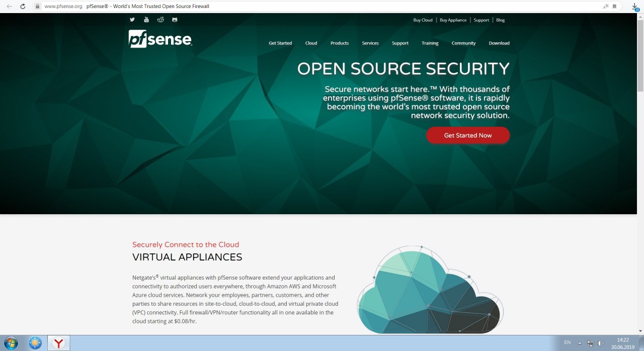Image resolution: width=644 pixels, height=351 pixels.
Task: Open volume speaker tray icon
Action: pos(600,343)
